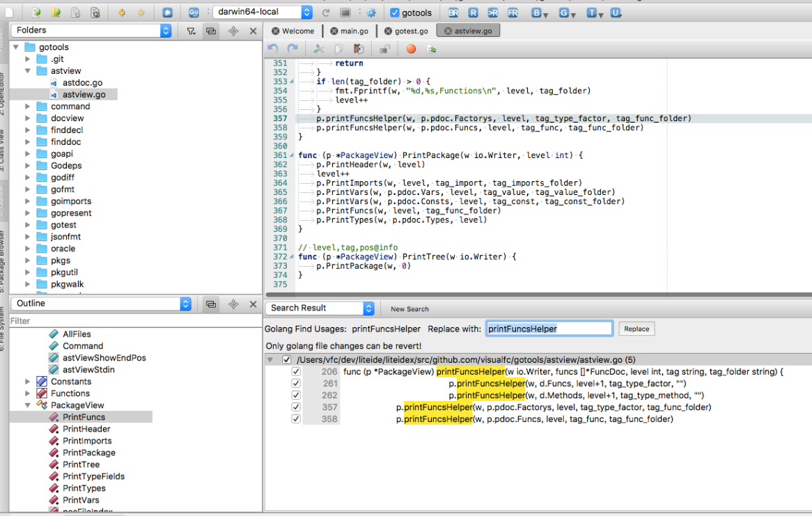812x516 pixels.
Task: Uncheck the line 357 search result checkbox
Action: pyautogui.click(x=296, y=407)
